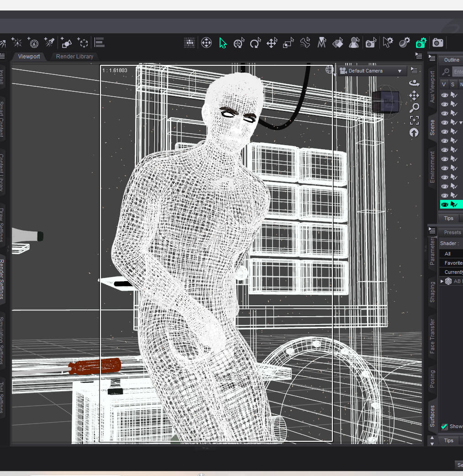The width and height of the screenshot is (463, 476).
Task: Activate the Node Selection arrow tool
Action: click(223, 43)
